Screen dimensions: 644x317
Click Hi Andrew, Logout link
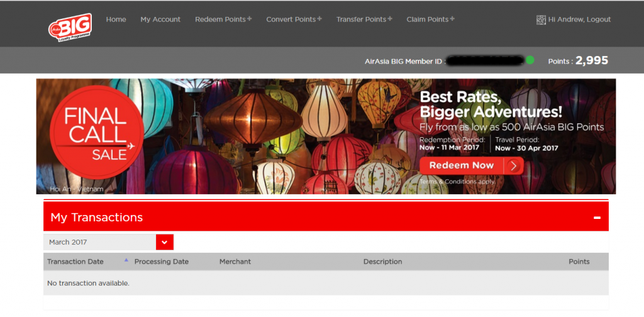click(579, 19)
